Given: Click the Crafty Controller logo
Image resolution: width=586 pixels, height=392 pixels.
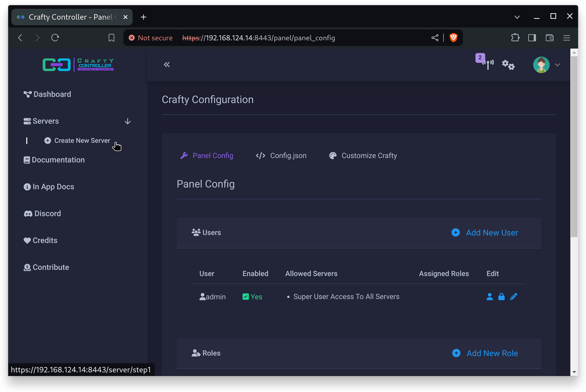Looking at the screenshot, I should point(78,65).
